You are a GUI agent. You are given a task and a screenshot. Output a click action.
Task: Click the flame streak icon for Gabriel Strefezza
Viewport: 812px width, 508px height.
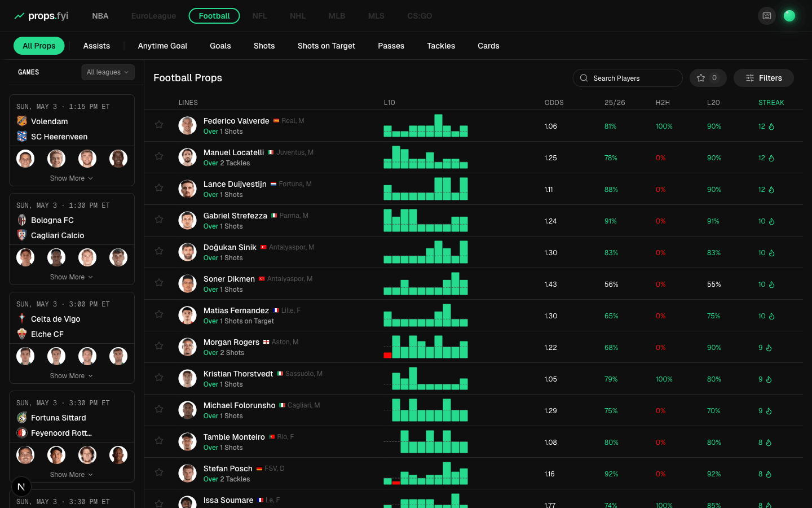[x=771, y=221]
